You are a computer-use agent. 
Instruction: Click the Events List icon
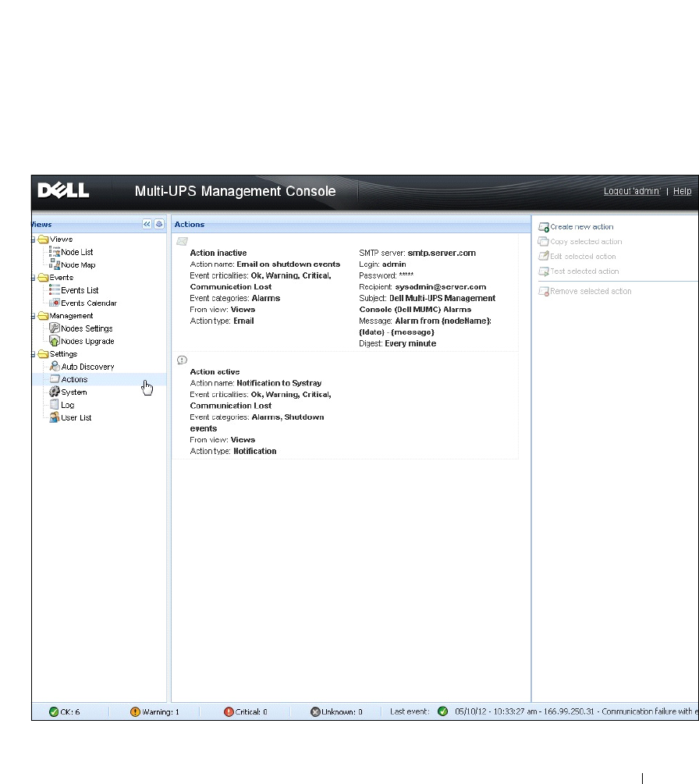click(55, 290)
